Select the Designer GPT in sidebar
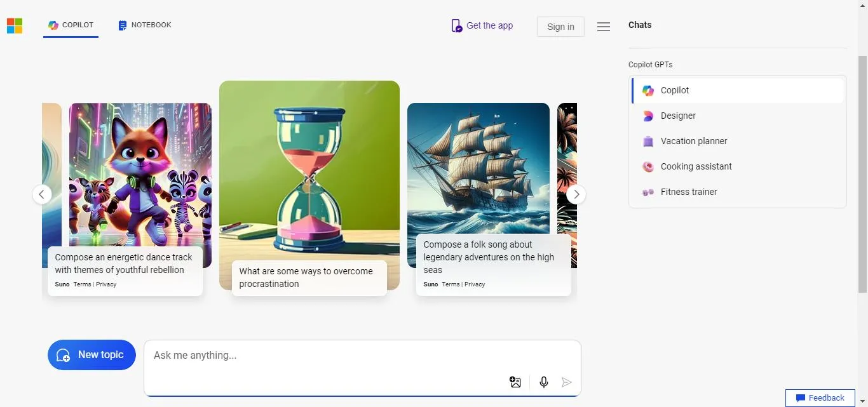Viewport: 868px width, 407px height. tap(678, 116)
